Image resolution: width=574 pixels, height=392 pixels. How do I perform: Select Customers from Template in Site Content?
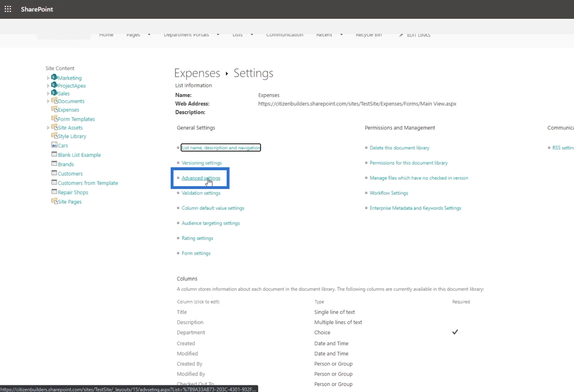pos(88,183)
